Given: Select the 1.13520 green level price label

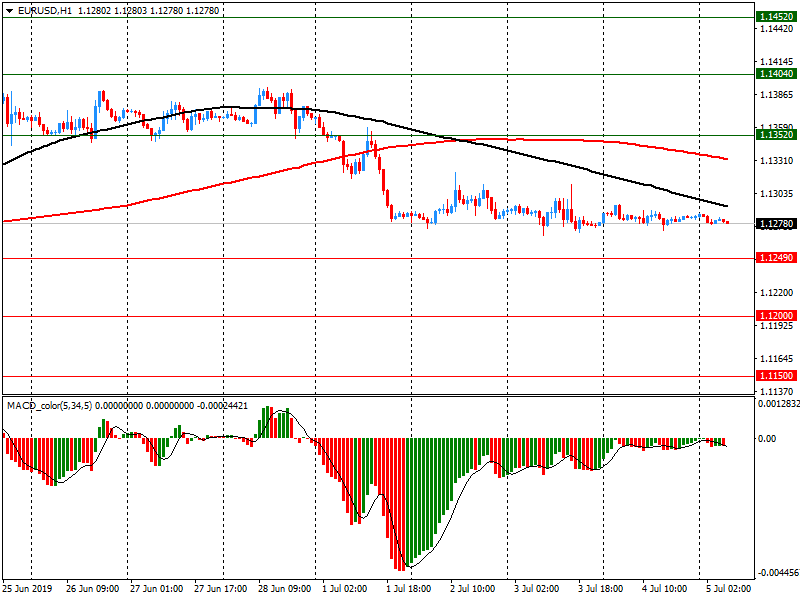Looking at the screenshot, I should 777,135.
